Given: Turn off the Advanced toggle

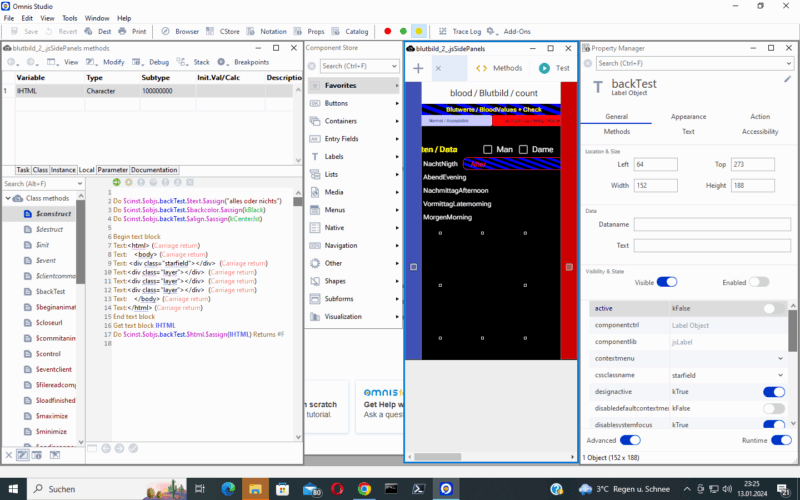Looking at the screenshot, I should pos(630,439).
